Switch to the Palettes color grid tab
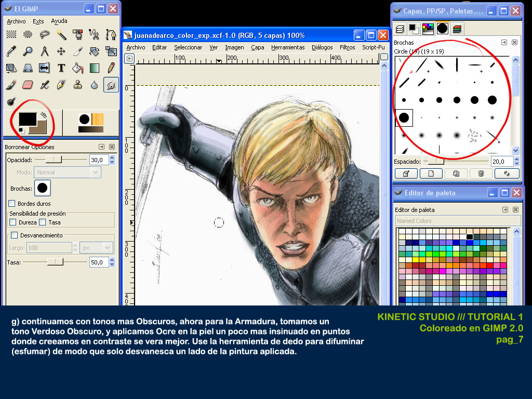The width and height of the screenshot is (532, 399). 428,29
